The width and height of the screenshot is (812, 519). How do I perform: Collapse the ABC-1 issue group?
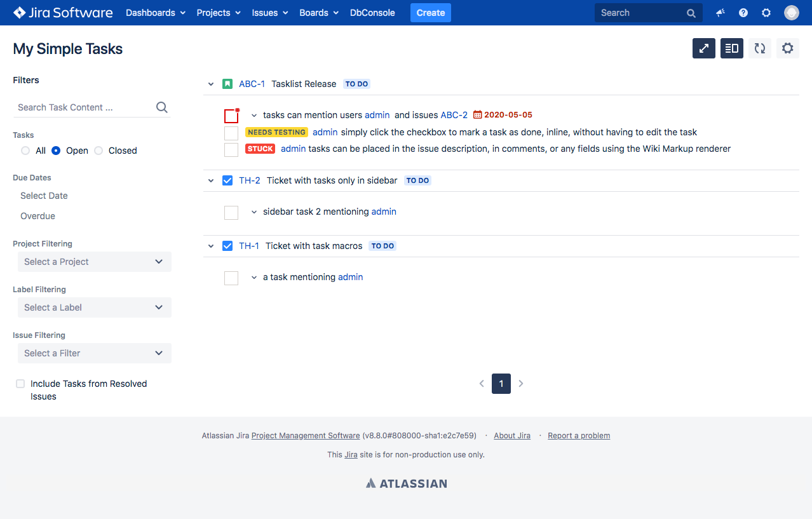(x=211, y=84)
